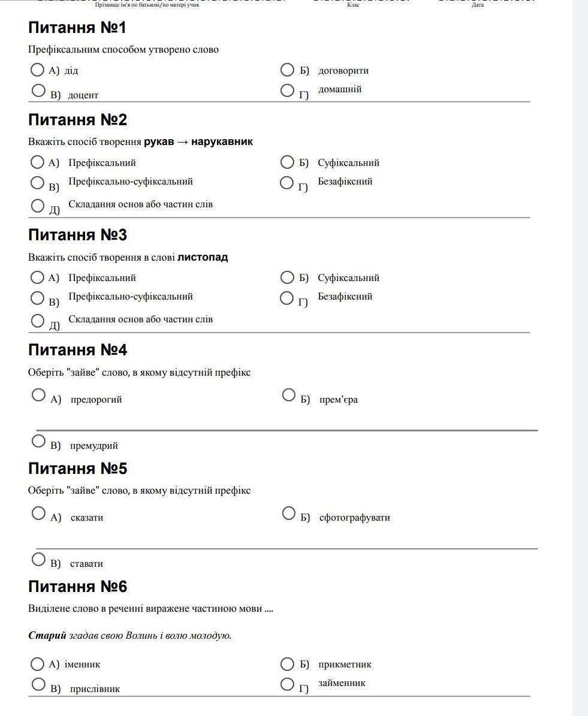Pick Безафіксний in question 2
The height and width of the screenshot is (716, 588).
(x=287, y=182)
